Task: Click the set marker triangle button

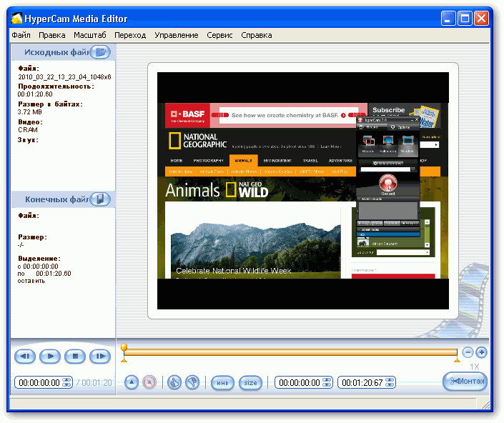Action: (x=132, y=382)
